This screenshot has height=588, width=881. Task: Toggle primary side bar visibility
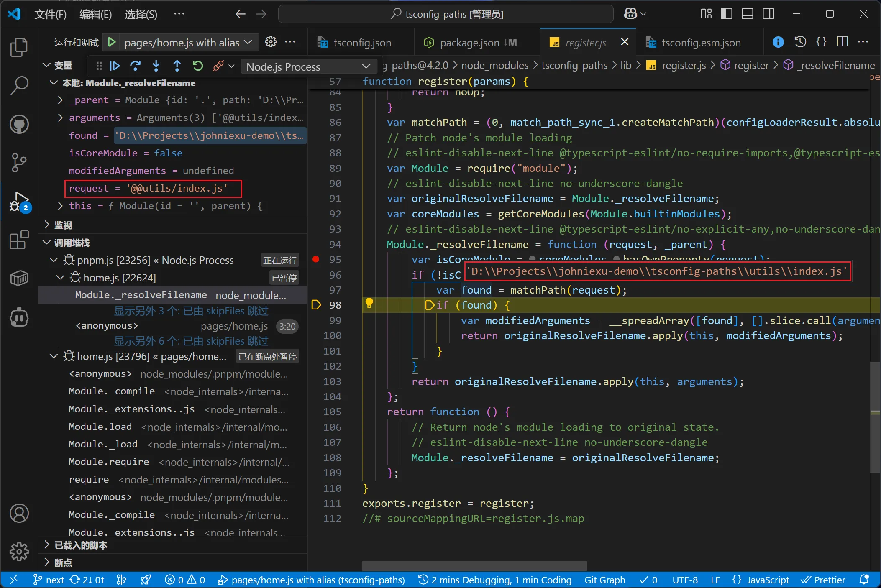tap(727, 14)
